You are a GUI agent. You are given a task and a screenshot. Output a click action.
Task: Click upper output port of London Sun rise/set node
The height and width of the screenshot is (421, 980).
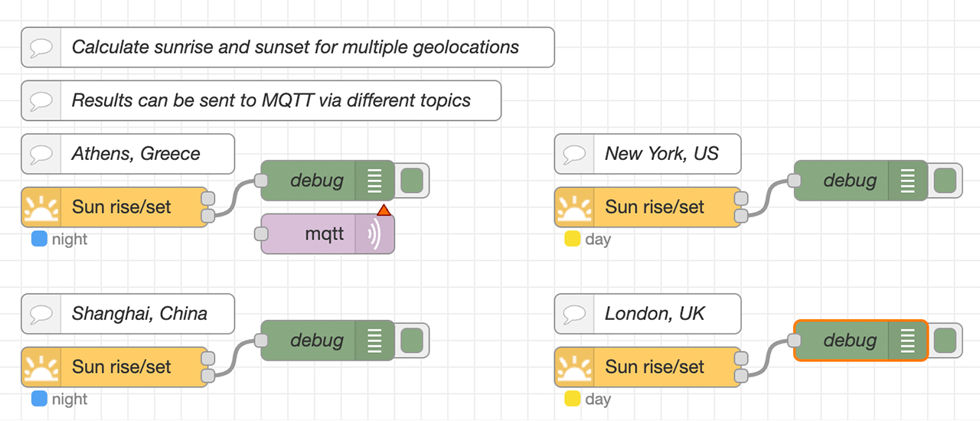pos(740,359)
